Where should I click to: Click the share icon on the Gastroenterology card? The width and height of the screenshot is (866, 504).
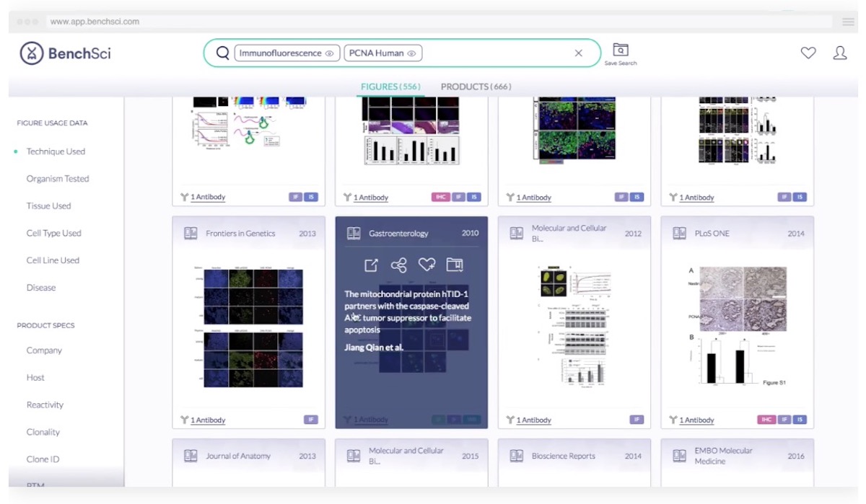[x=400, y=265]
